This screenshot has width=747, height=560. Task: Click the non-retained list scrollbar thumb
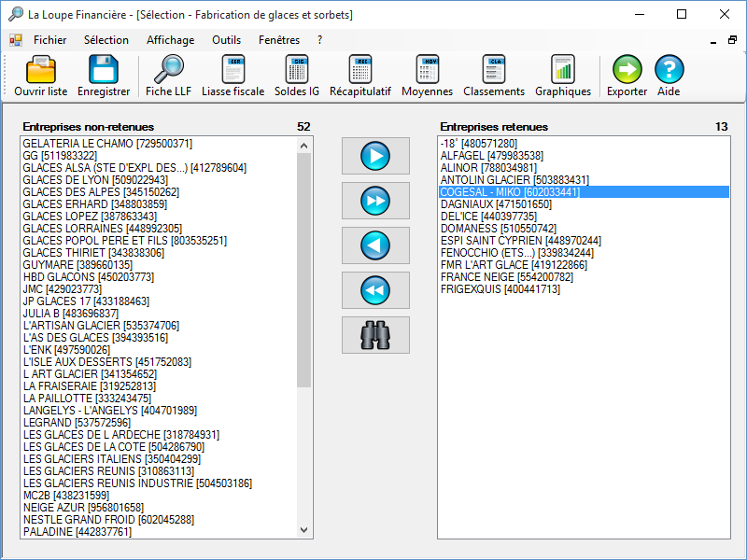[x=304, y=270]
